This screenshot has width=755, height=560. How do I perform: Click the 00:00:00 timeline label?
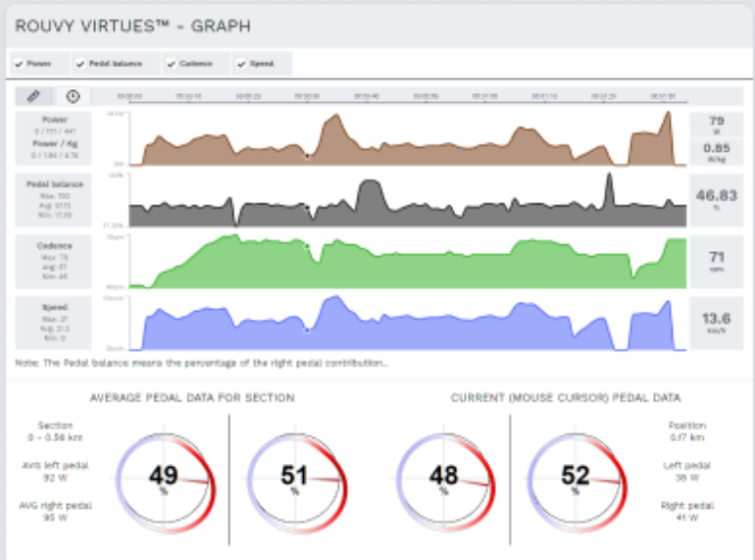(129, 96)
